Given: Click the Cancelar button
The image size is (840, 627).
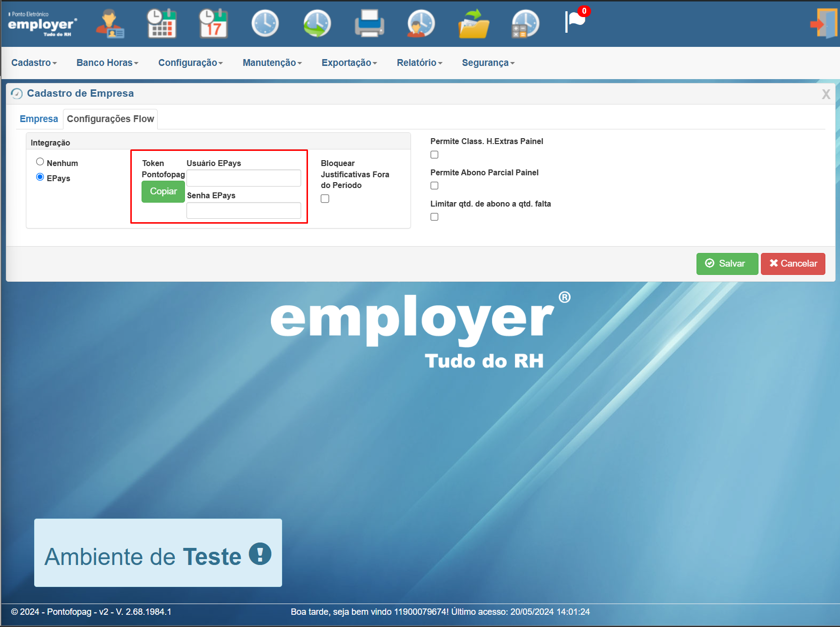Looking at the screenshot, I should 793,264.
